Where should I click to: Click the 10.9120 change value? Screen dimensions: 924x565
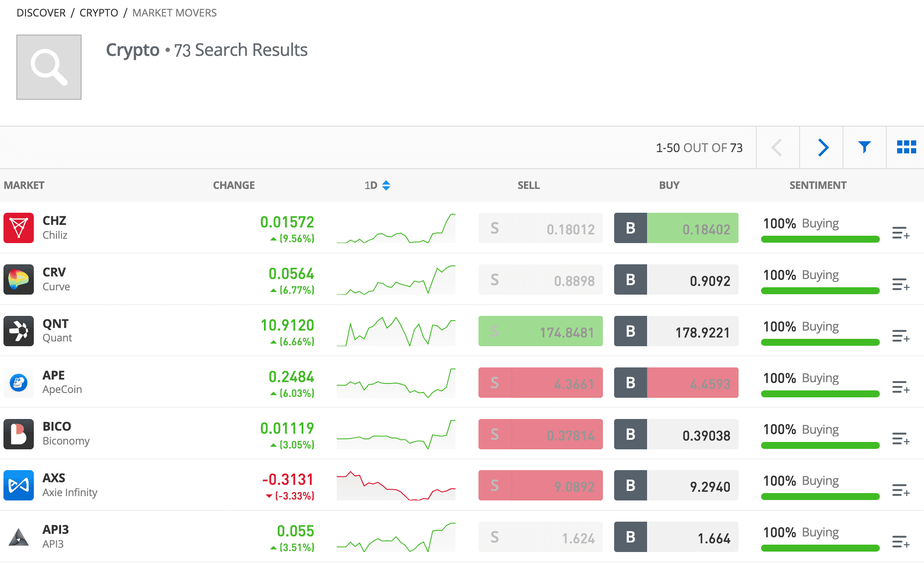pyautogui.click(x=287, y=325)
